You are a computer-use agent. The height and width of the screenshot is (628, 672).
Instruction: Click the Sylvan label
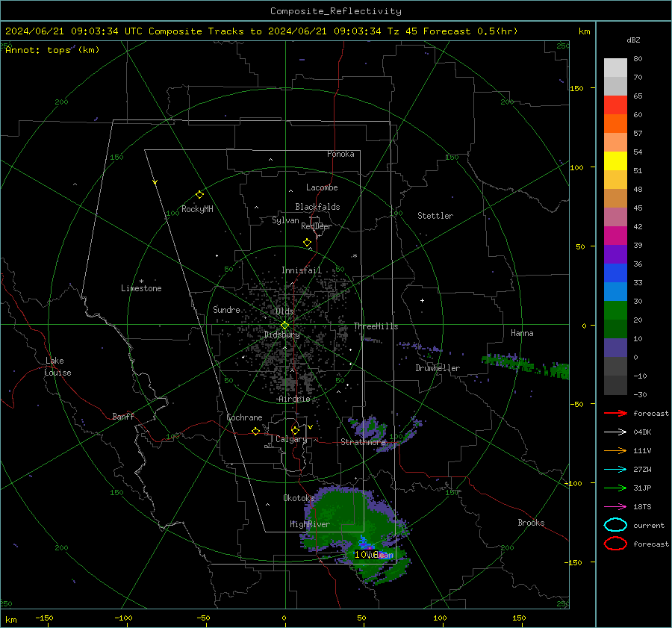tap(285, 220)
